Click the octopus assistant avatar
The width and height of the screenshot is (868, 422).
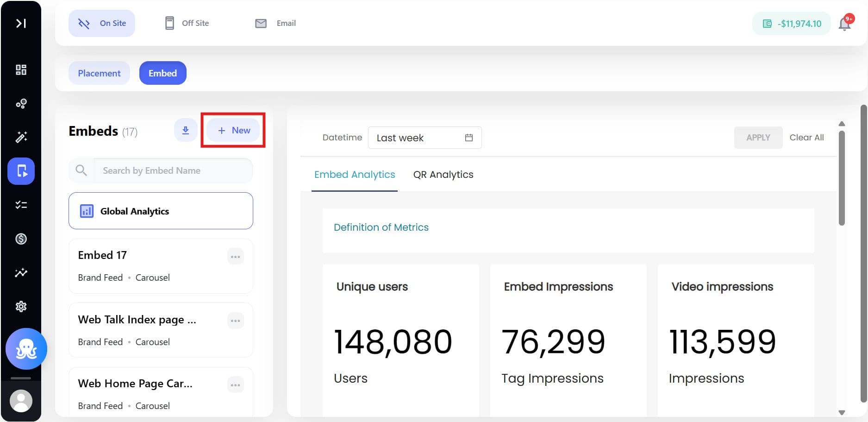pyautogui.click(x=26, y=349)
